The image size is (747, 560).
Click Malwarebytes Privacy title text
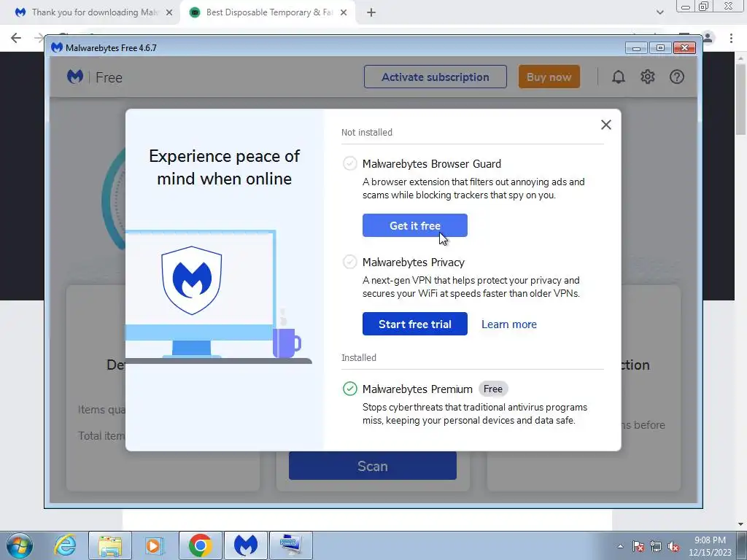pos(414,262)
